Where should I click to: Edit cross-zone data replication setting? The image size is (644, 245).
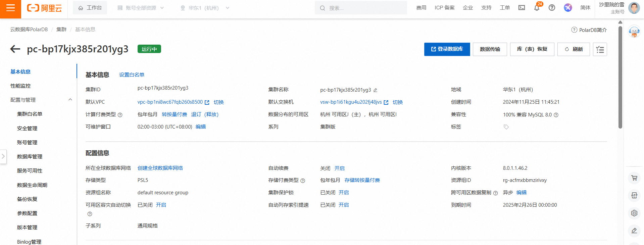[x=522, y=193]
